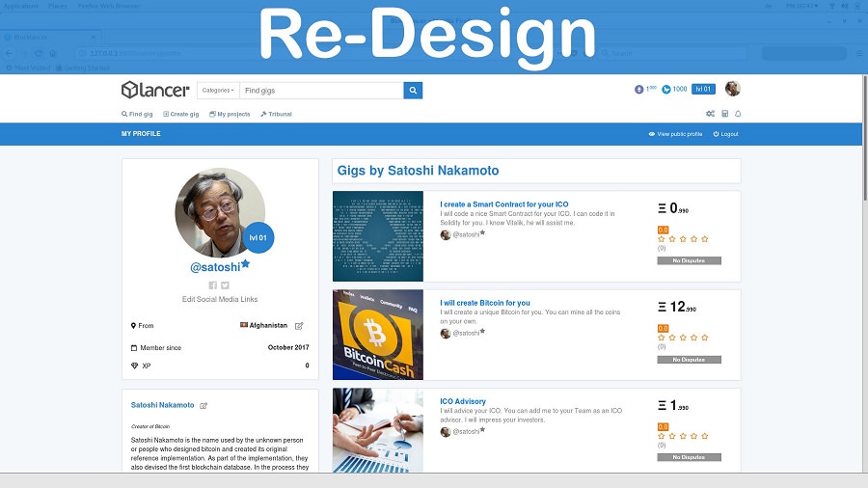This screenshot has height=488, width=868.
Task: Click No Disputes badge on Bitcoin gig
Action: click(689, 360)
